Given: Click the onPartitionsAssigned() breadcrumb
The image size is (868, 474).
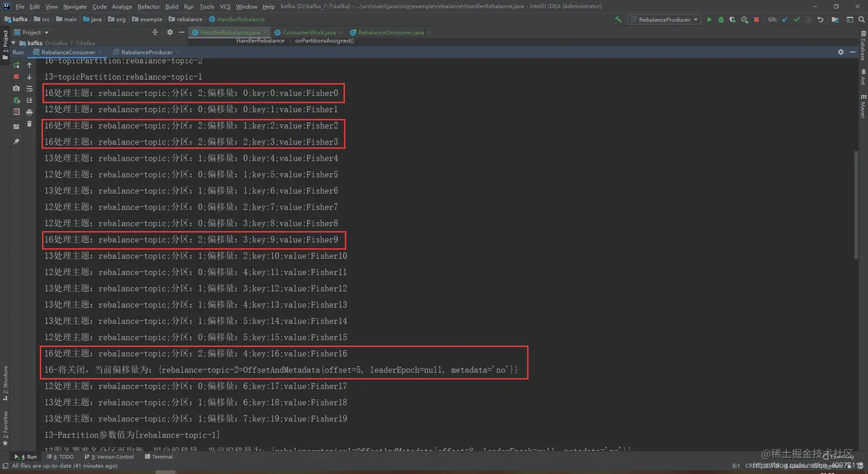Looking at the screenshot, I should [324, 41].
